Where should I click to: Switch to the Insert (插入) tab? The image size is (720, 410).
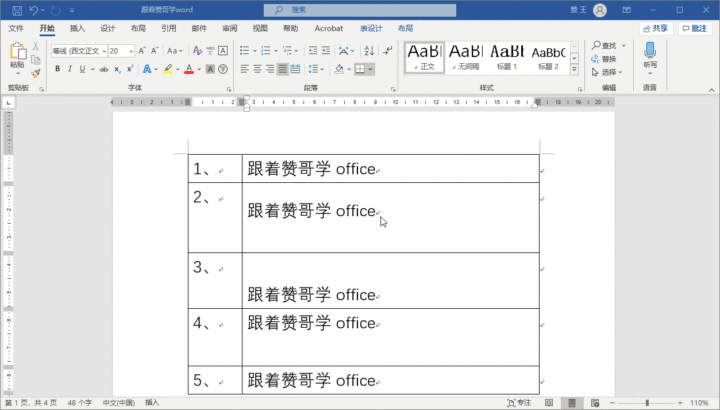click(77, 28)
